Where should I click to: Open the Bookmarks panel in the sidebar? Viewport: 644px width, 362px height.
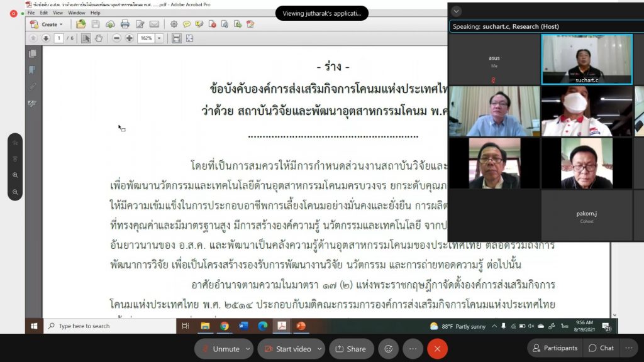(33, 70)
